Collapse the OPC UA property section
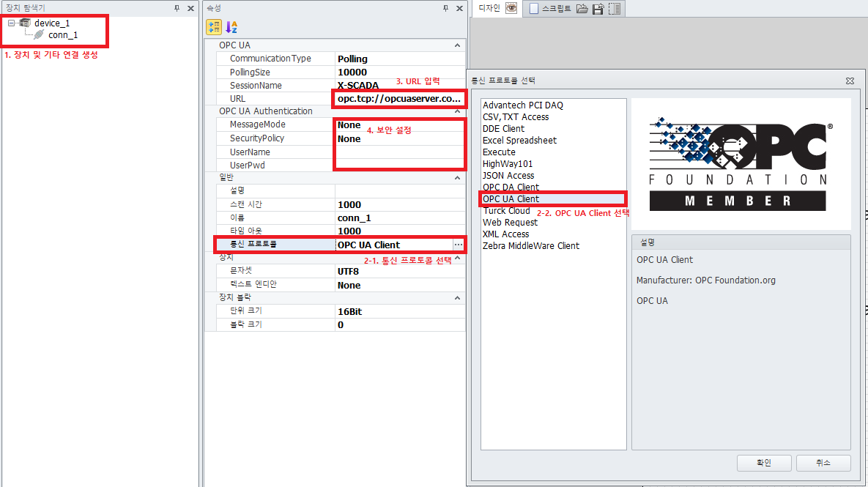 pyautogui.click(x=457, y=45)
